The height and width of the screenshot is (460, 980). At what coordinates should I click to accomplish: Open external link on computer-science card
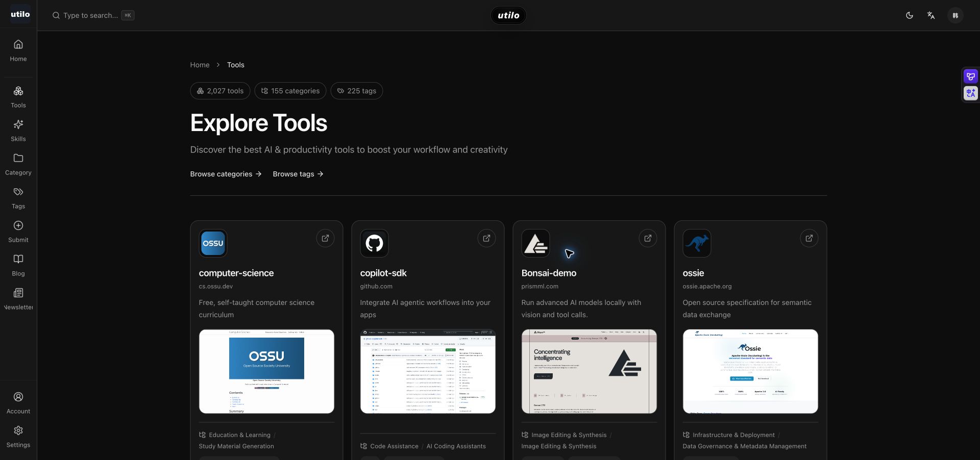(325, 238)
